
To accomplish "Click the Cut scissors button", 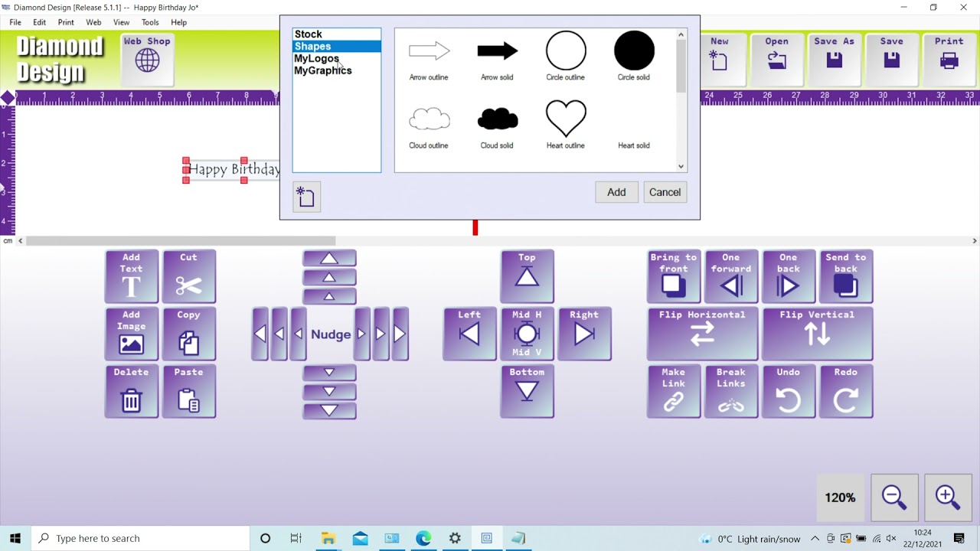I will coord(189,276).
